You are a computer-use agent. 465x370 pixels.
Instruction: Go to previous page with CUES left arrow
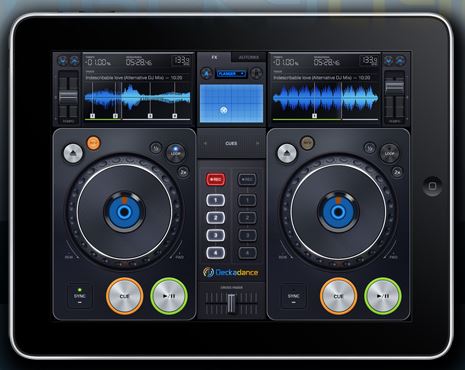tap(205, 143)
